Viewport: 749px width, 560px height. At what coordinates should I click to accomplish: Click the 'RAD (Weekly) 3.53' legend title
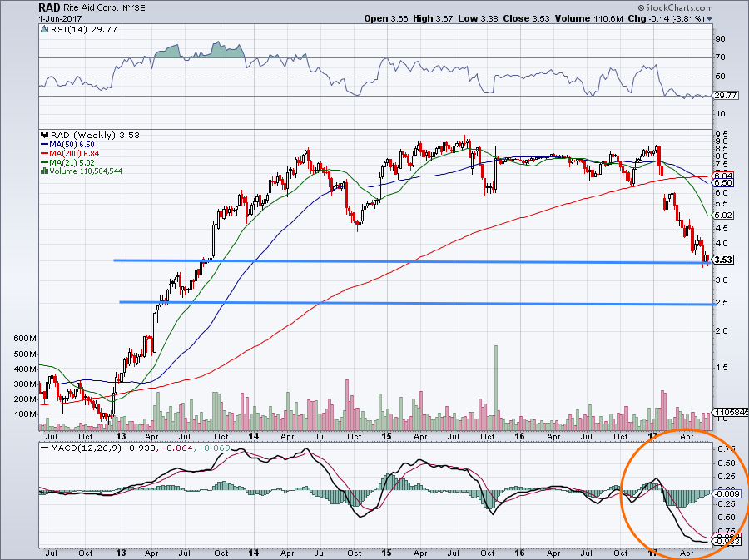click(95, 136)
